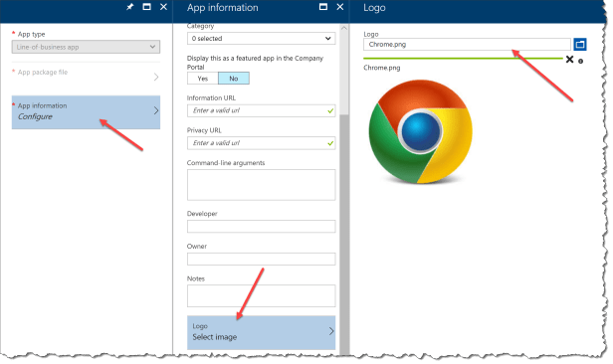Select Yes for featured app in Company Portal
The width and height of the screenshot is (613, 364).
(203, 79)
